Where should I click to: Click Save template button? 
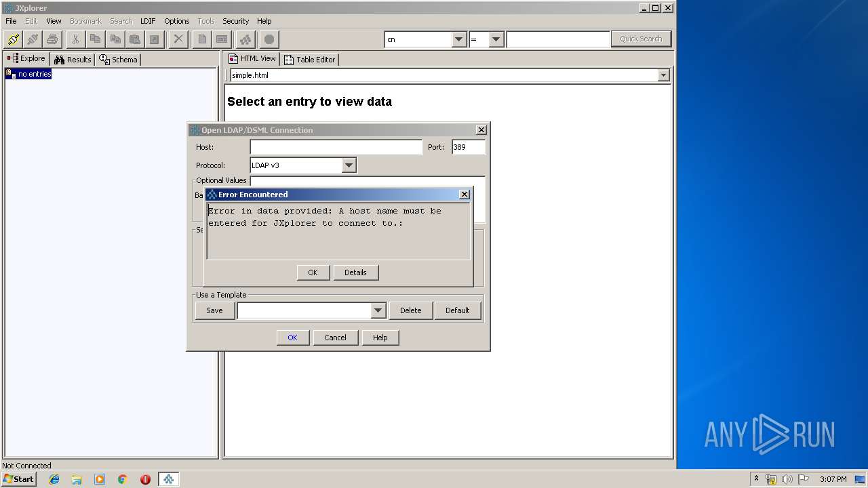tap(214, 310)
